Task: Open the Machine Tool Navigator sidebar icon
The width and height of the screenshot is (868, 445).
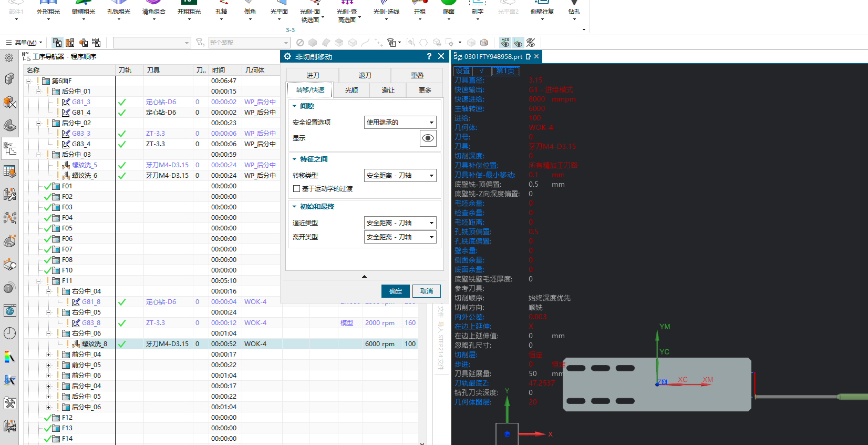Action: (9, 171)
